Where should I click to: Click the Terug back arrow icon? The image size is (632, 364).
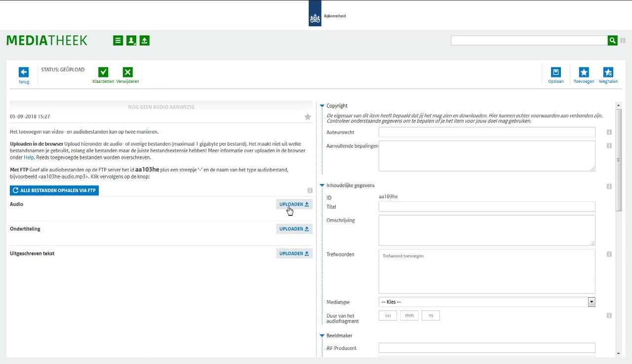click(x=24, y=73)
